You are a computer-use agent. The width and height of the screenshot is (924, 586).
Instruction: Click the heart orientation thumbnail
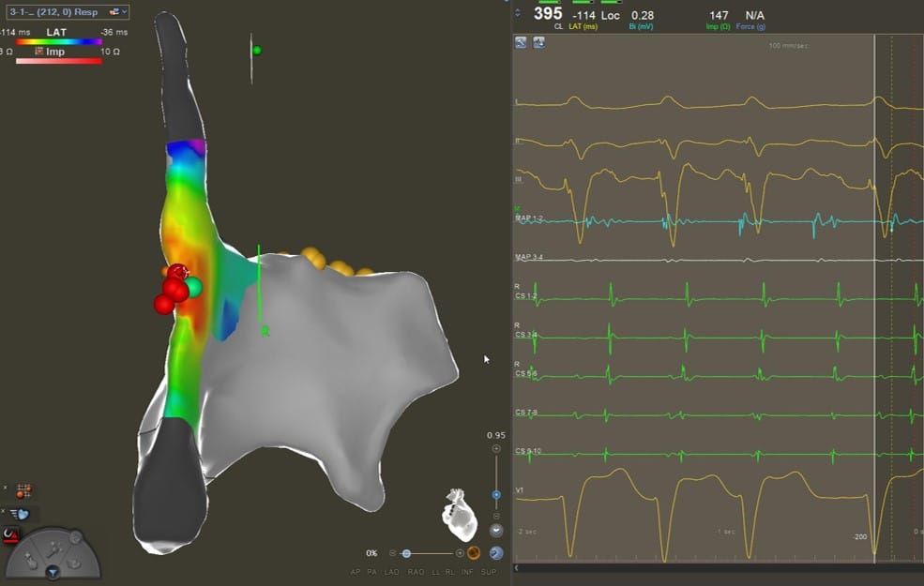click(x=459, y=516)
